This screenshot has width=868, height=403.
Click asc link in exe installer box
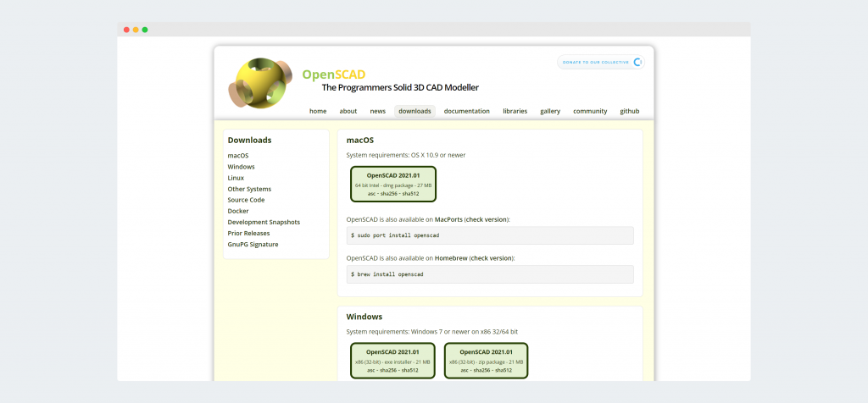(x=371, y=370)
